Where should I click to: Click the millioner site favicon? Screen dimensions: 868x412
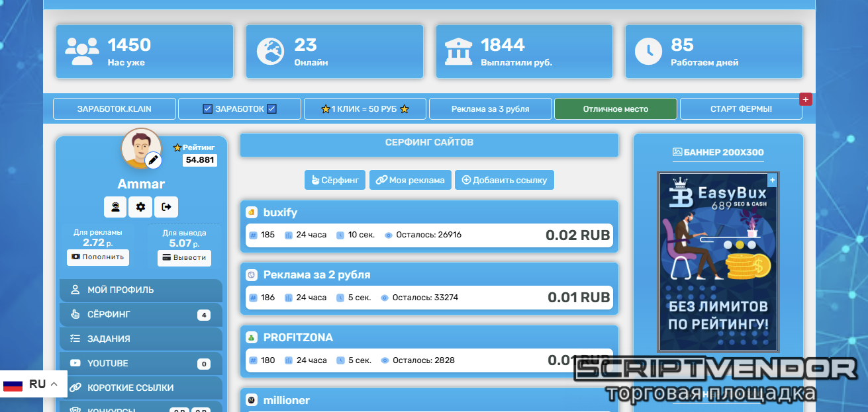point(252,400)
